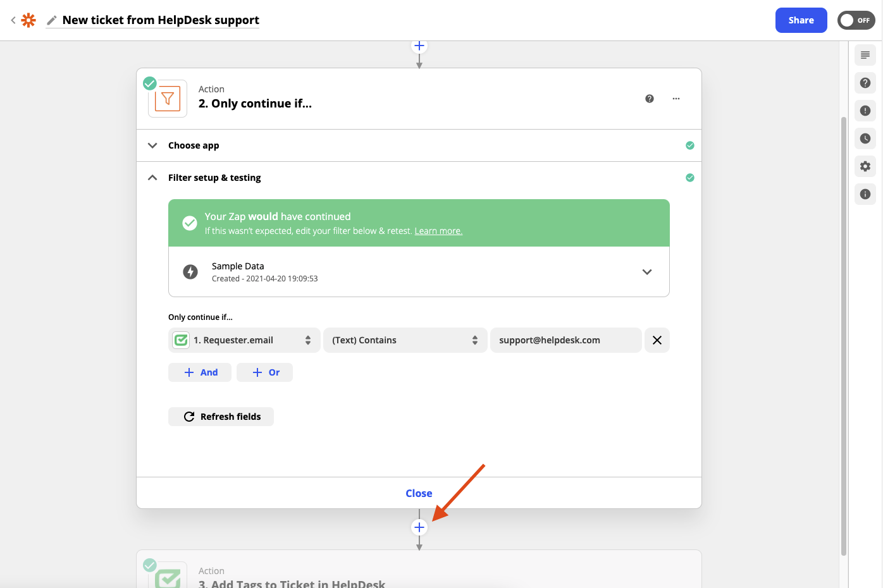883x588 pixels.
Task: Click the 'Only continue if...' step title
Action: tap(255, 104)
